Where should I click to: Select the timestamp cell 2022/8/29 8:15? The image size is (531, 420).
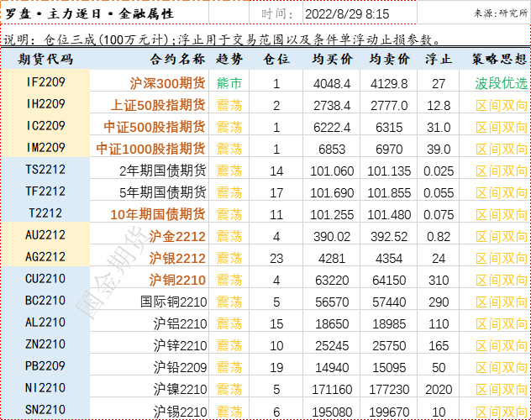(347, 14)
